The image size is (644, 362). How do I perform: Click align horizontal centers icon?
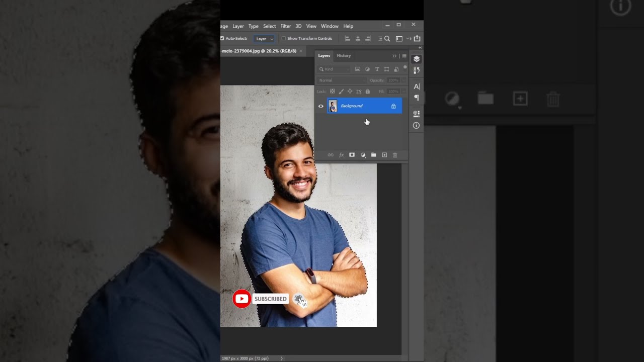358,38
